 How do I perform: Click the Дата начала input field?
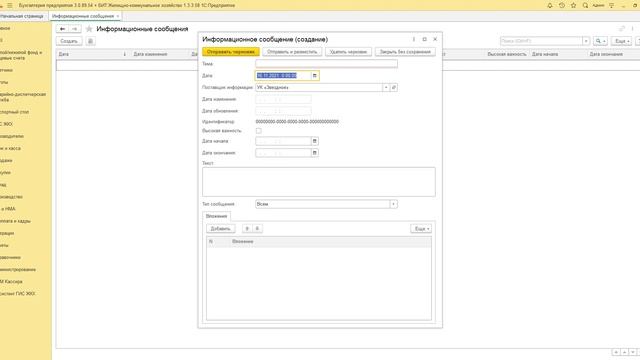pyautogui.click(x=283, y=141)
